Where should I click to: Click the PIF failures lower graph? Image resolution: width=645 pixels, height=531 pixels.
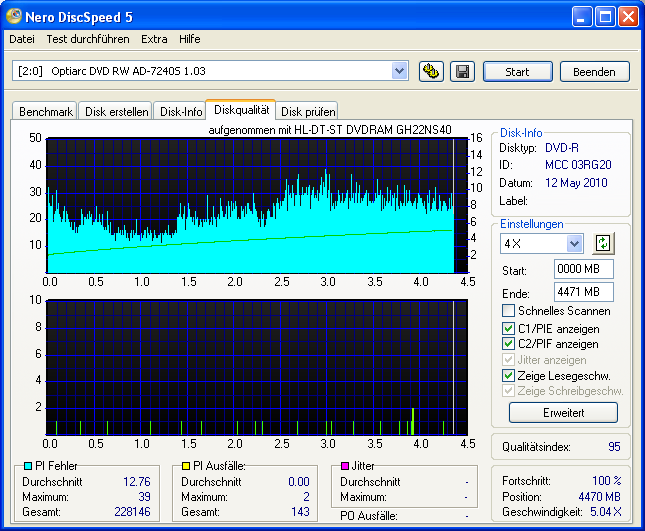[x=257, y=367]
